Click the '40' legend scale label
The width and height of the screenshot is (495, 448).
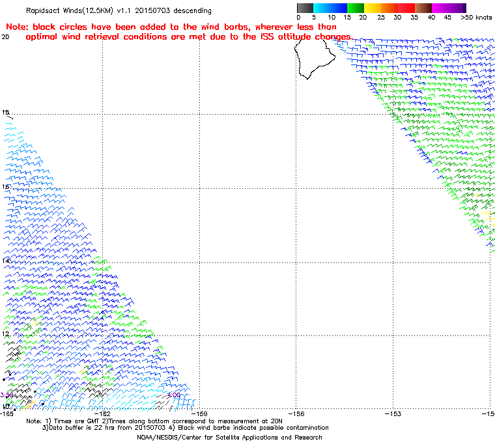(x=431, y=18)
